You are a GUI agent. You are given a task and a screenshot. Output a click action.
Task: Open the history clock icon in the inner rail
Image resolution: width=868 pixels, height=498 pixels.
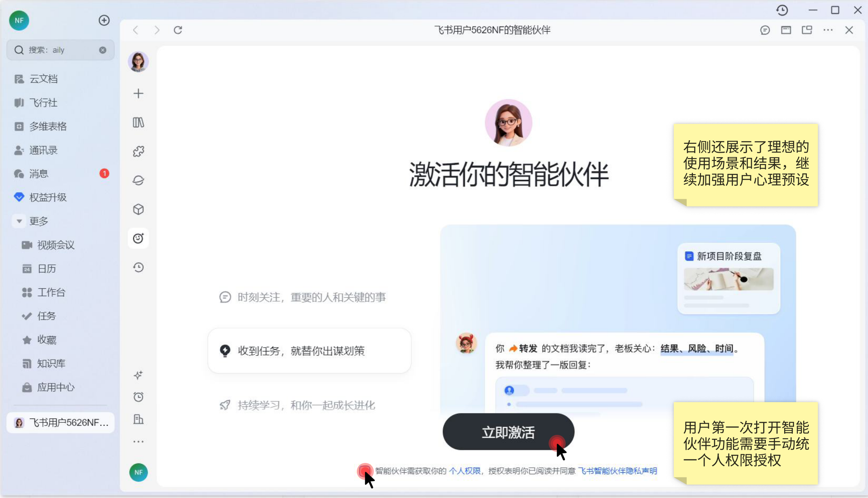[138, 267]
